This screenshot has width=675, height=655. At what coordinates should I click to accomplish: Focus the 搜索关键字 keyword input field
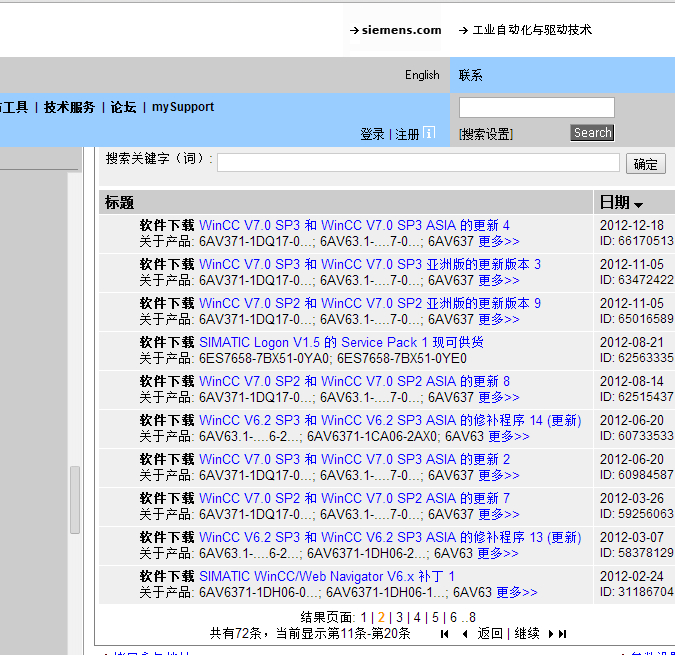pos(418,163)
